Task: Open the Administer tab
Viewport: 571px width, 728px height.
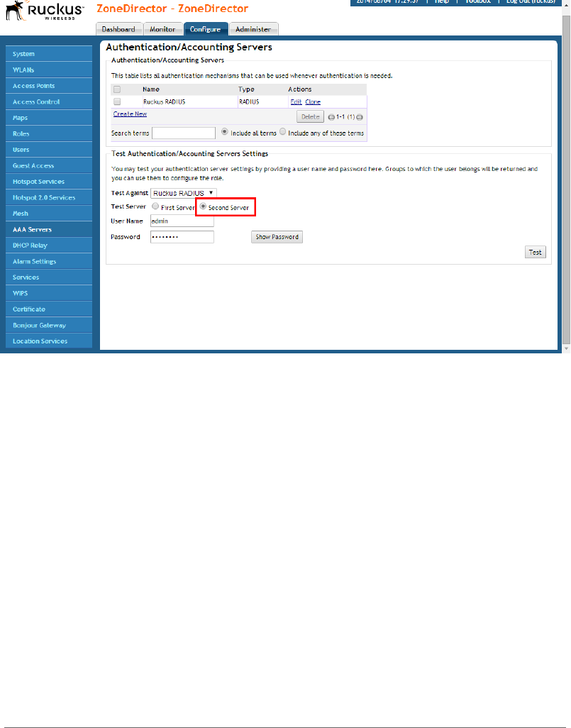Action: click(x=253, y=29)
